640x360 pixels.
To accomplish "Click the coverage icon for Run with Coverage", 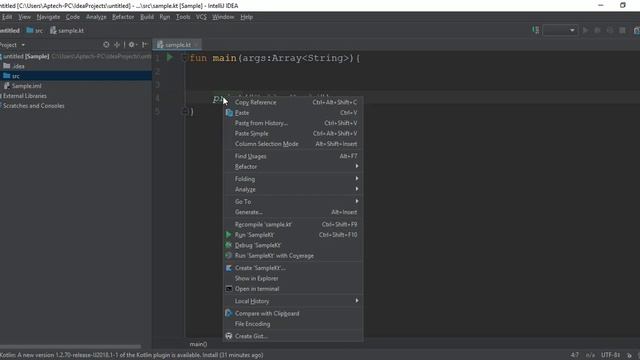I will (229, 256).
